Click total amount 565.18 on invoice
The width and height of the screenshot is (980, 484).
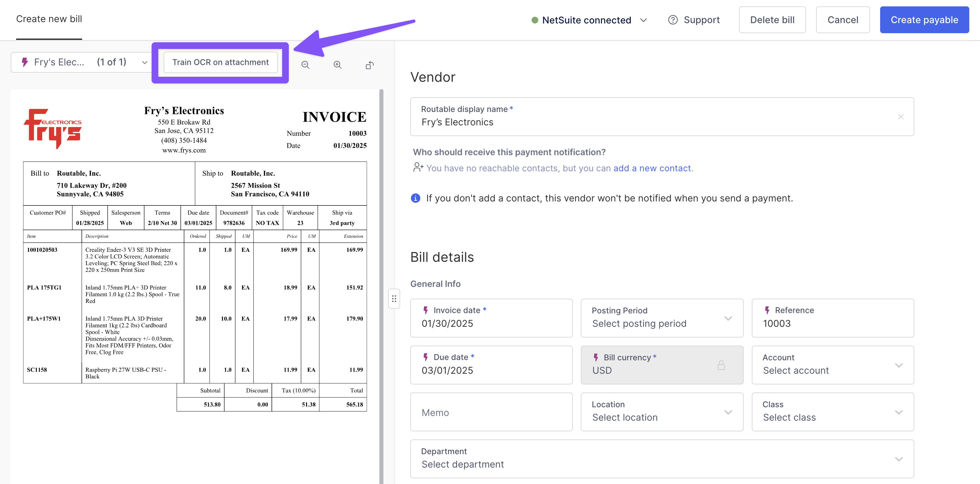tap(354, 404)
